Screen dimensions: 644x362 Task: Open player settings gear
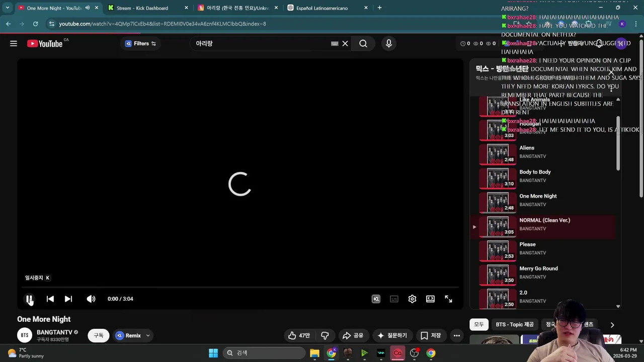412,299
